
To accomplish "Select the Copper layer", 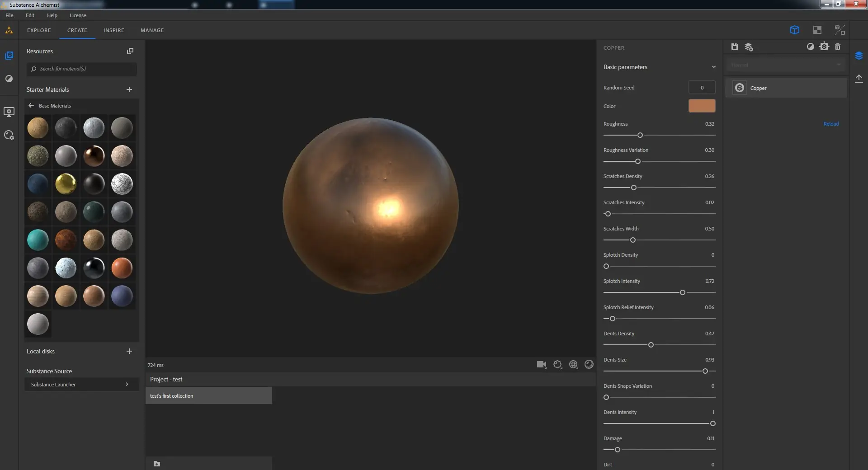I will tap(786, 88).
